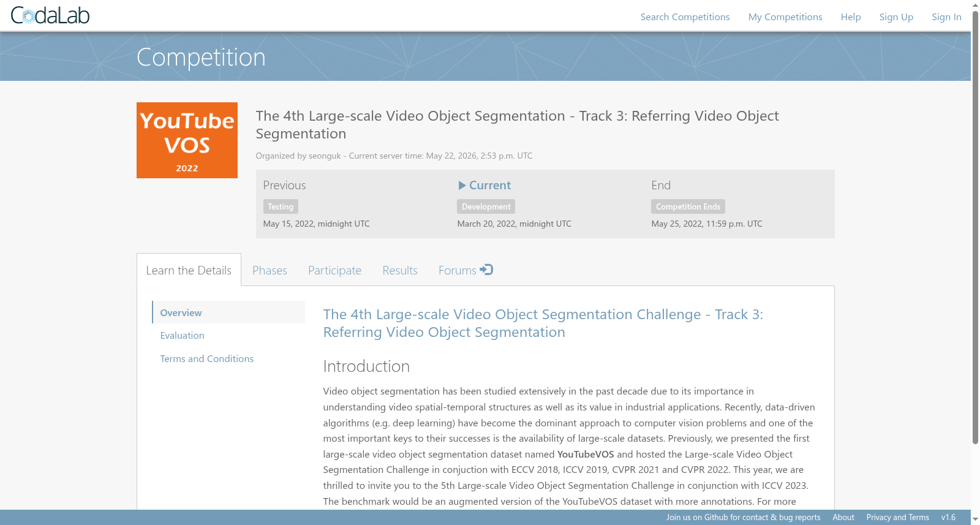Click the scrollbar up arrow
Screen dimensions: 980x525
975,5
